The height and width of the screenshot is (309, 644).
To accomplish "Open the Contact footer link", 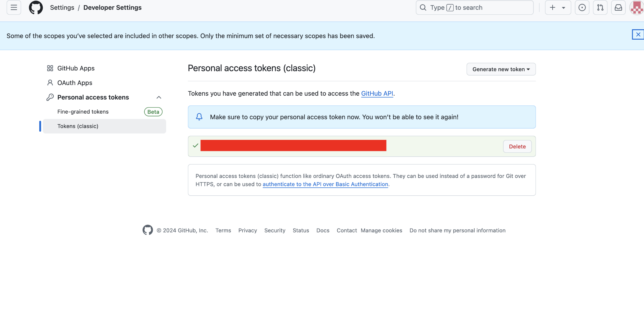I will click(347, 230).
